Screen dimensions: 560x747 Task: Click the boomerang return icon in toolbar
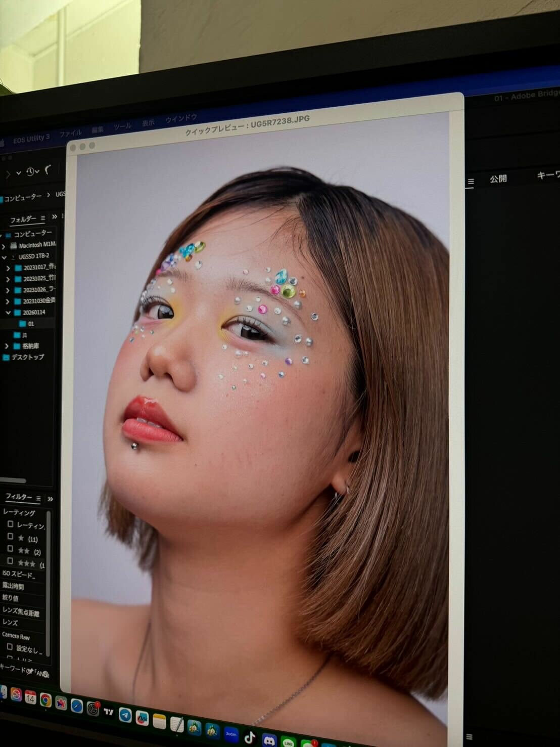tap(49, 170)
